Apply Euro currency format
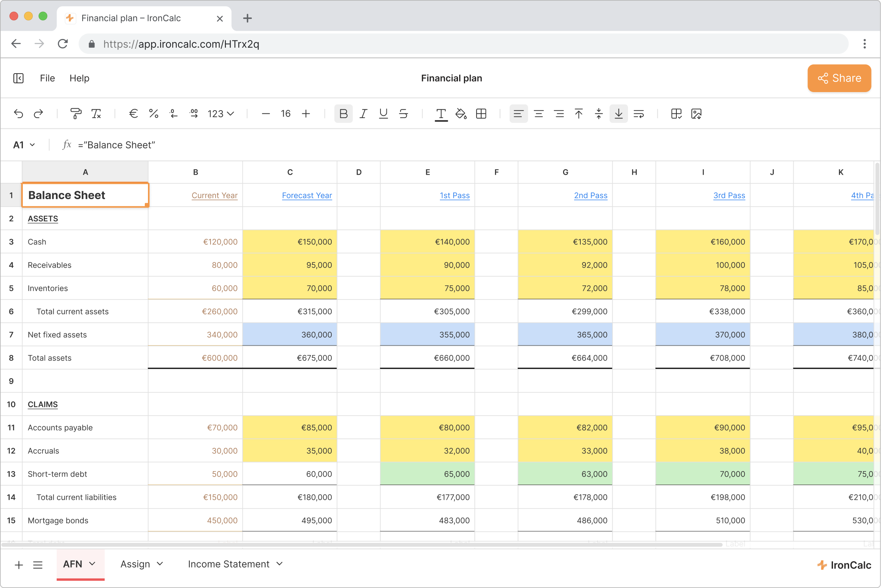 tap(133, 114)
